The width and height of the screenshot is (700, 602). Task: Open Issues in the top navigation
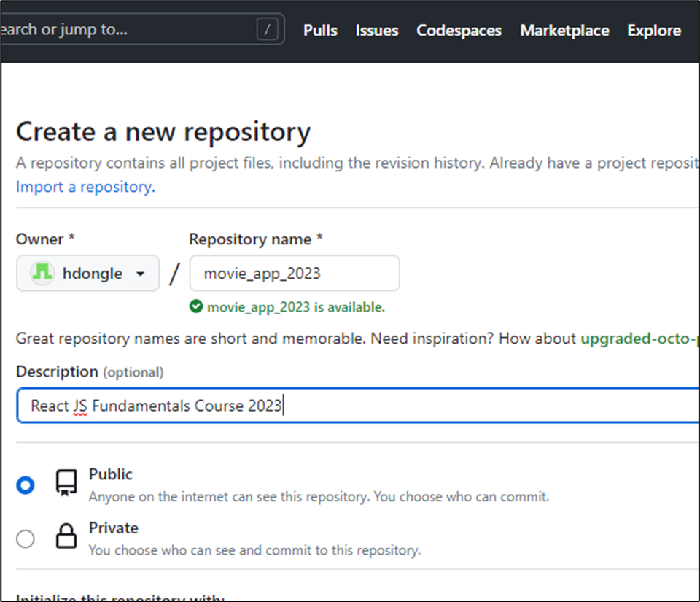[377, 31]
